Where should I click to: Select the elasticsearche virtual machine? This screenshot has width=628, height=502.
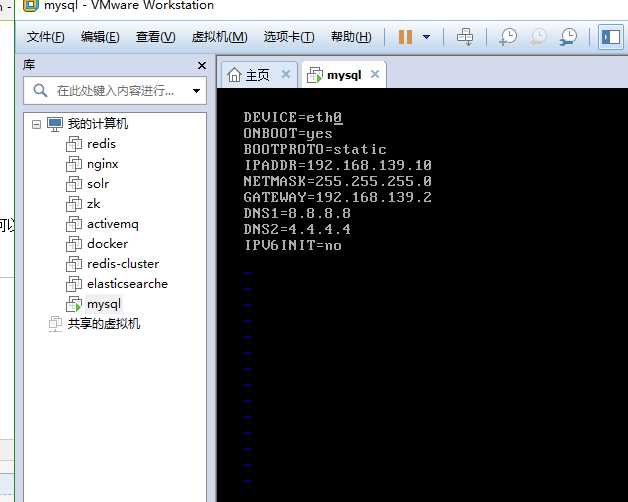tap(127, 284)
